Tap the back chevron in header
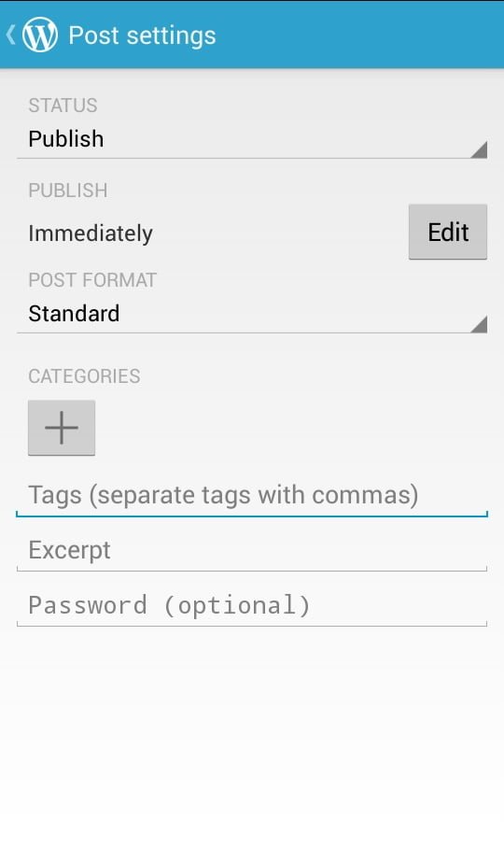 point(10,35)
